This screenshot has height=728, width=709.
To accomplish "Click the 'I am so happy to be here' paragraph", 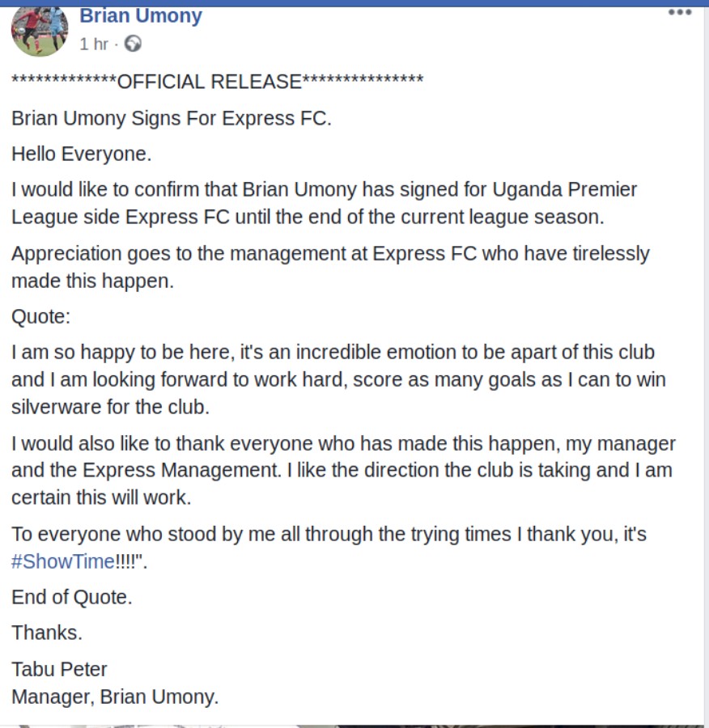I will pyautogui.click(x=338, y=379).
